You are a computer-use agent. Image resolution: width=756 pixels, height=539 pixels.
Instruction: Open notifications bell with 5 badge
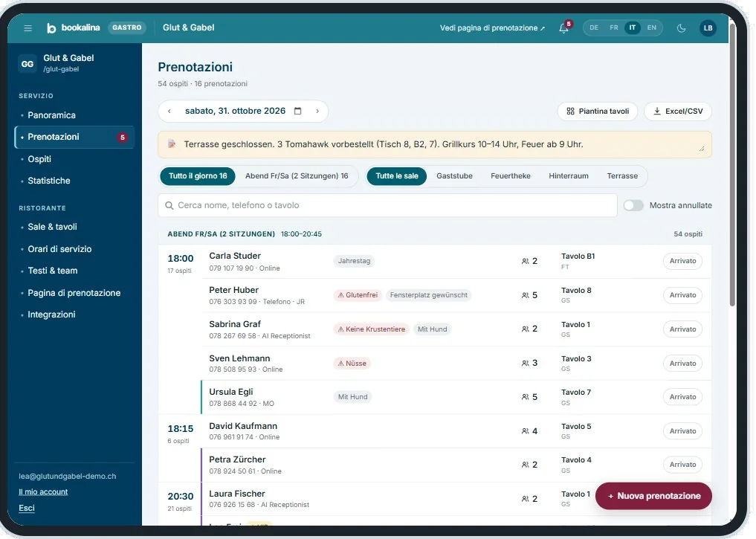click(x=564, y=28)
